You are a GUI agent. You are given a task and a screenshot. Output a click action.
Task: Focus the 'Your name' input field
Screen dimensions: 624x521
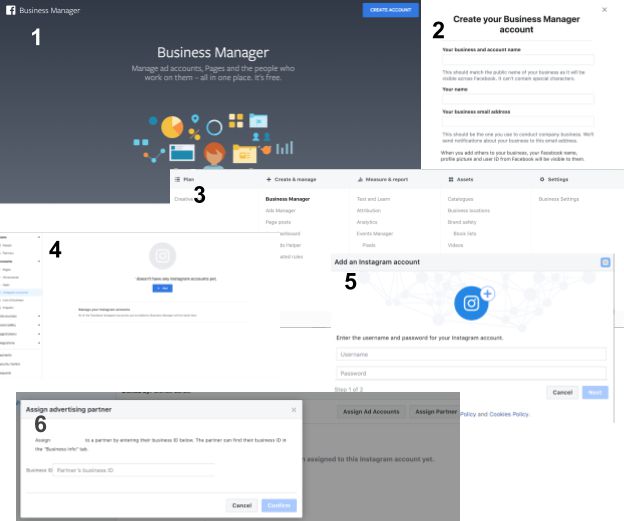tap(518, 99)
